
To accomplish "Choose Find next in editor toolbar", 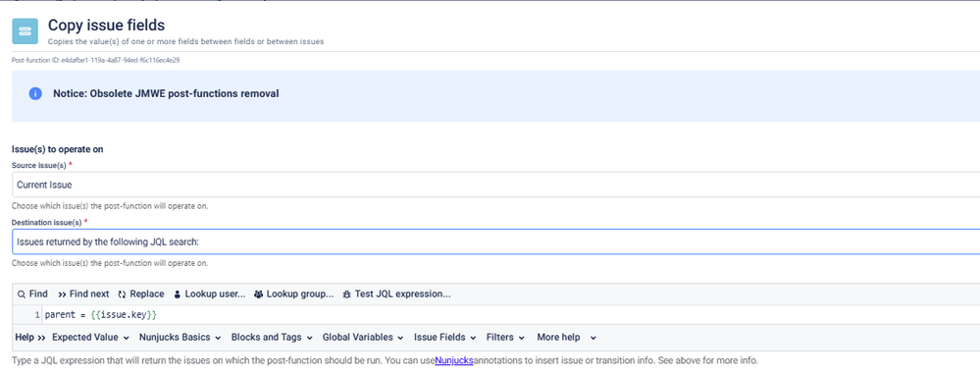I will point(83,295).
